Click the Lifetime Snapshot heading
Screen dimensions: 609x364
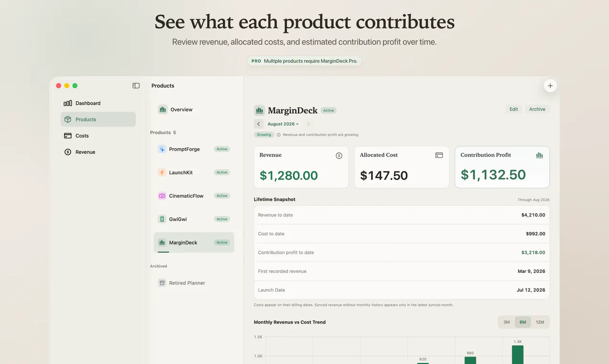point(274,199)
